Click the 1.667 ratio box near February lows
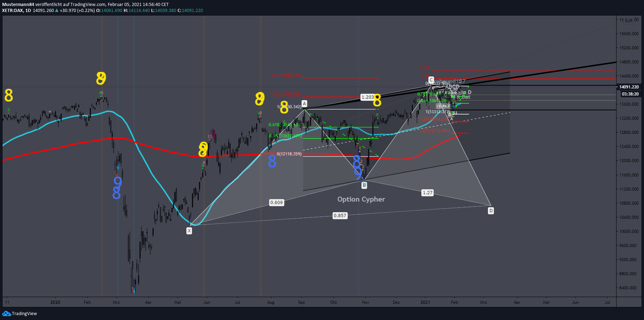 (444, 106)
